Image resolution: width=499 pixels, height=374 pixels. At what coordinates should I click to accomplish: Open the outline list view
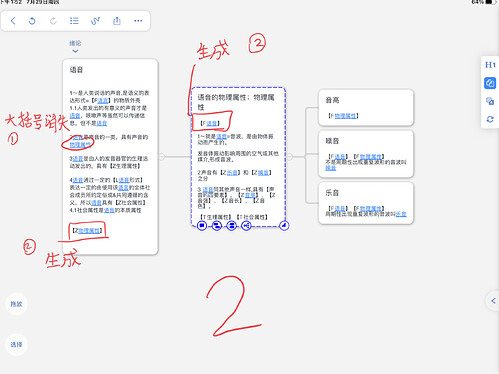coord(74,21)
